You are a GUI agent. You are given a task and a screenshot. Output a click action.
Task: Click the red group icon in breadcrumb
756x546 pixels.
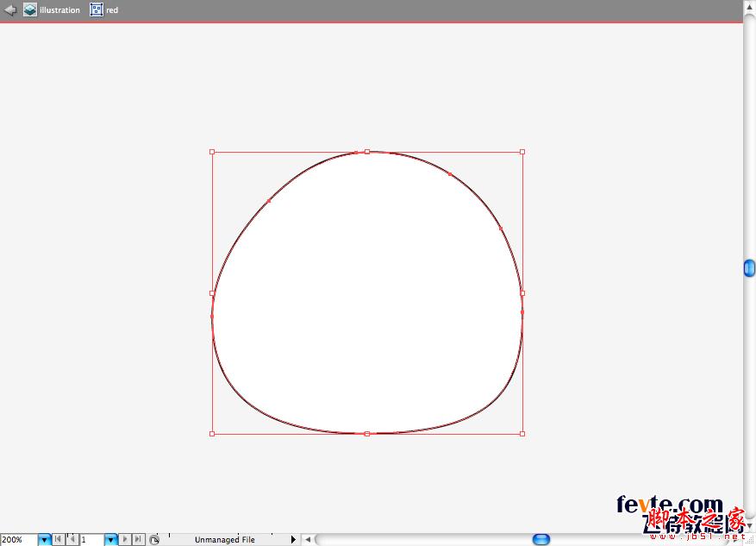tap(97, 9)
